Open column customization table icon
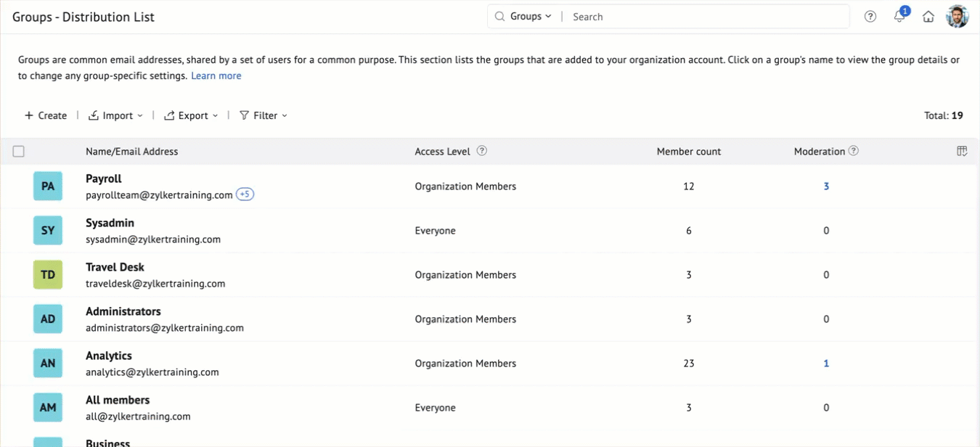 point(962,151)
